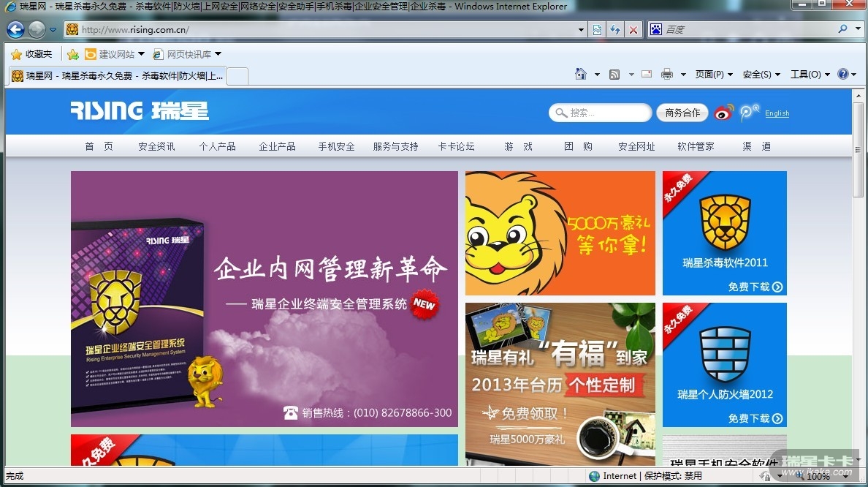Open 软件管家 navigation item
The width and height of the screenshot is (868, 487).
click(x=696, y=146)
